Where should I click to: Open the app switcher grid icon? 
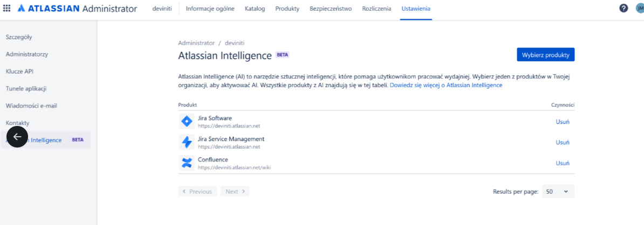(6, 8)
